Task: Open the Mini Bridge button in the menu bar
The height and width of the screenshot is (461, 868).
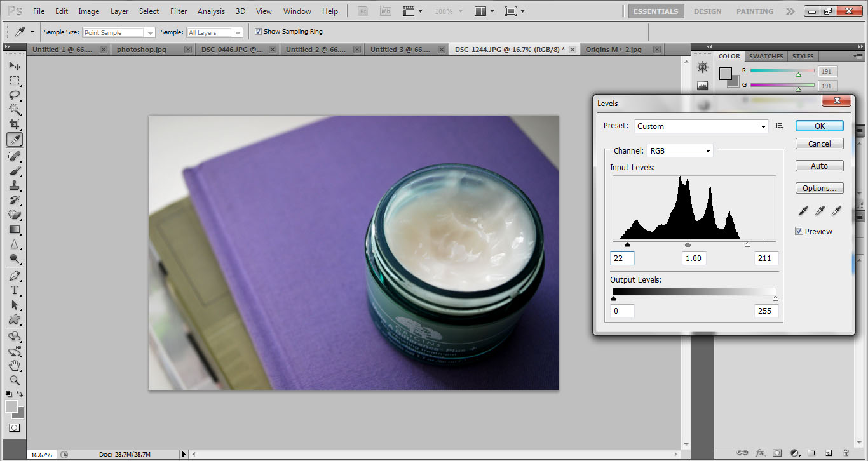Action: (385, 11)
